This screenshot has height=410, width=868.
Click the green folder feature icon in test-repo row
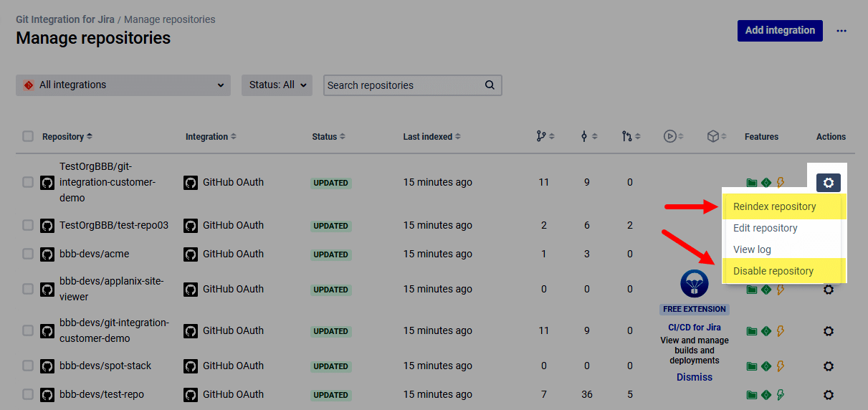[751, 395]
